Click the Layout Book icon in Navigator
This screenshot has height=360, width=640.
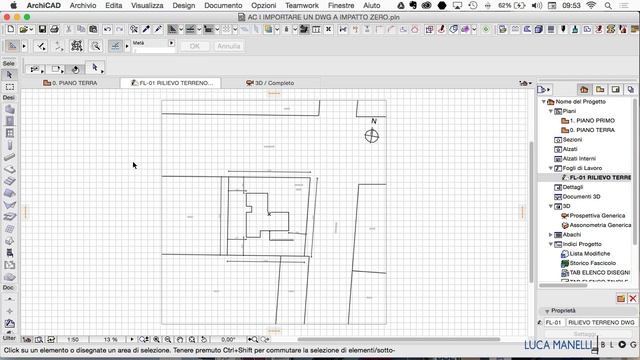[616, 89]
